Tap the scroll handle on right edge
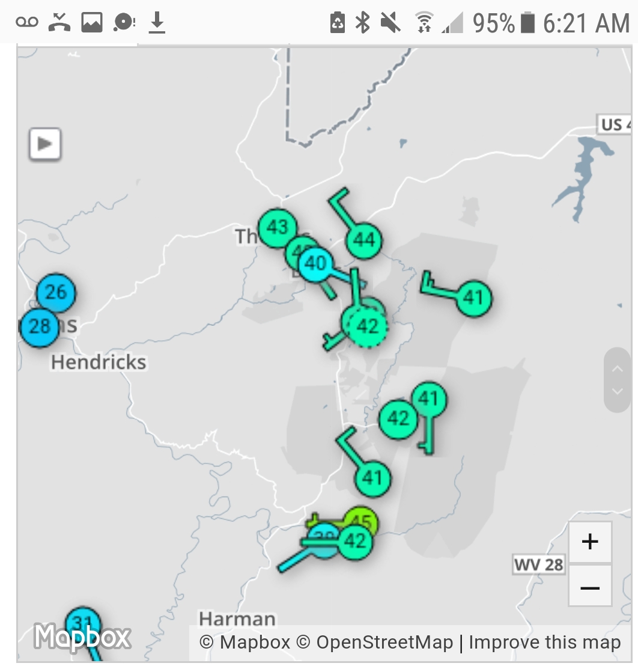Image resolution: width=638 pixels, height=672 pixels. pos(617,380)
